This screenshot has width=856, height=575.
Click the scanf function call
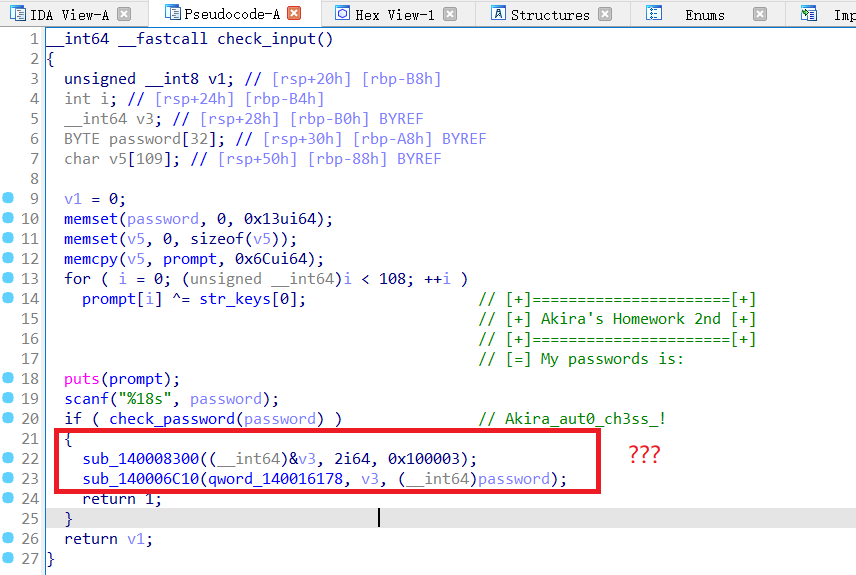86,399
